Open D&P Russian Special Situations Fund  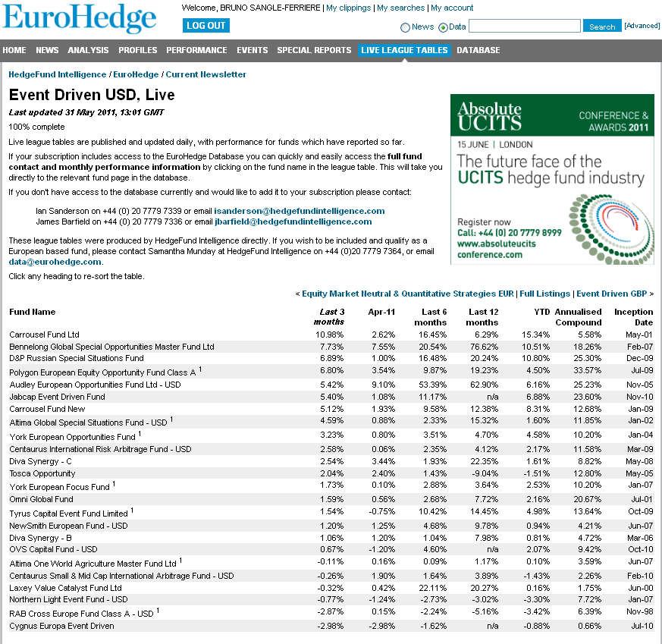point(77,358)
